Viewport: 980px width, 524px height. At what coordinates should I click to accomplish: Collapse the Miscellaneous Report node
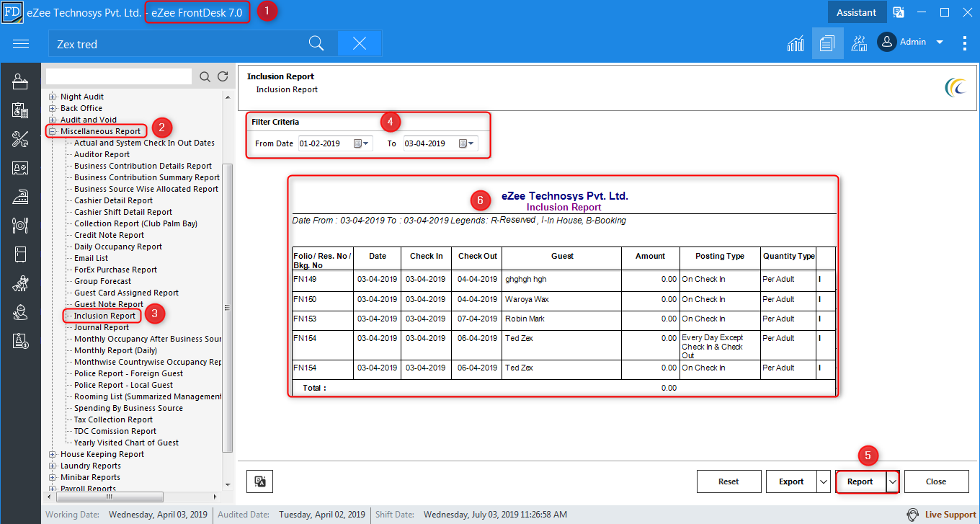53,131
